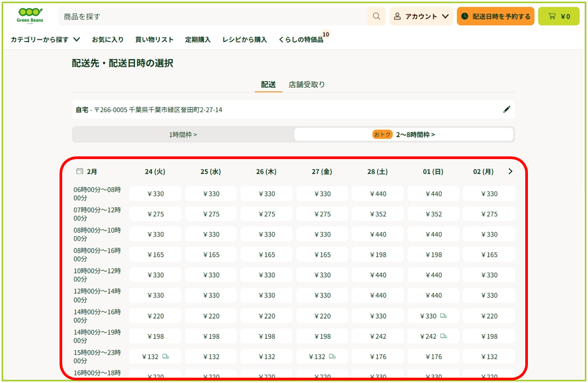Select the 配送 tab
588x383 pixels.
(268, 85)
